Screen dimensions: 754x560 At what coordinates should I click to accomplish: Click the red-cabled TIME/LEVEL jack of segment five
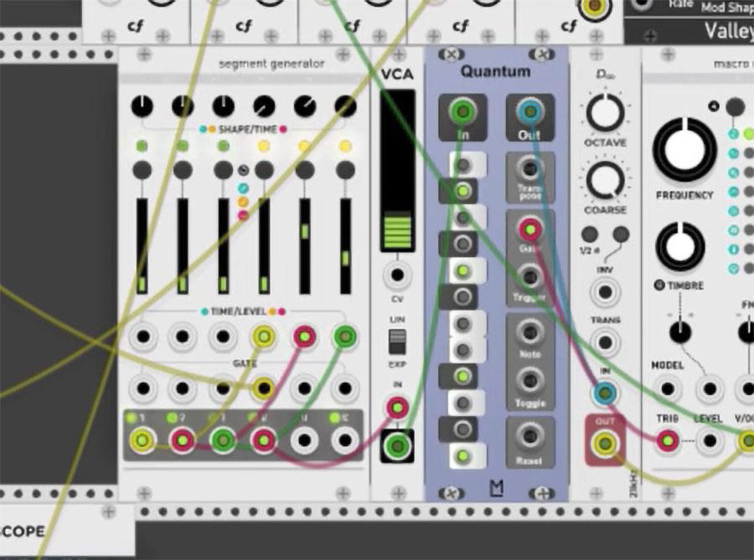(x=304, y=337)
